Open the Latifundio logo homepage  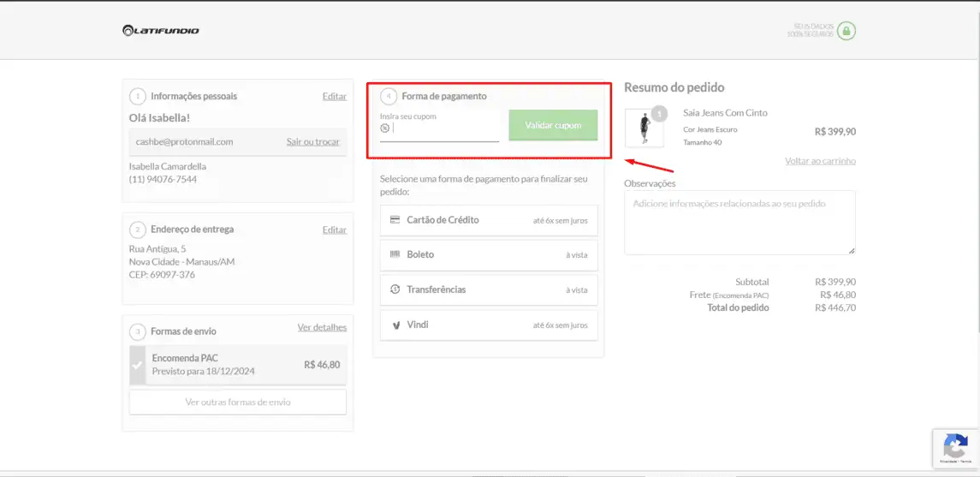(x=161, y=30)
